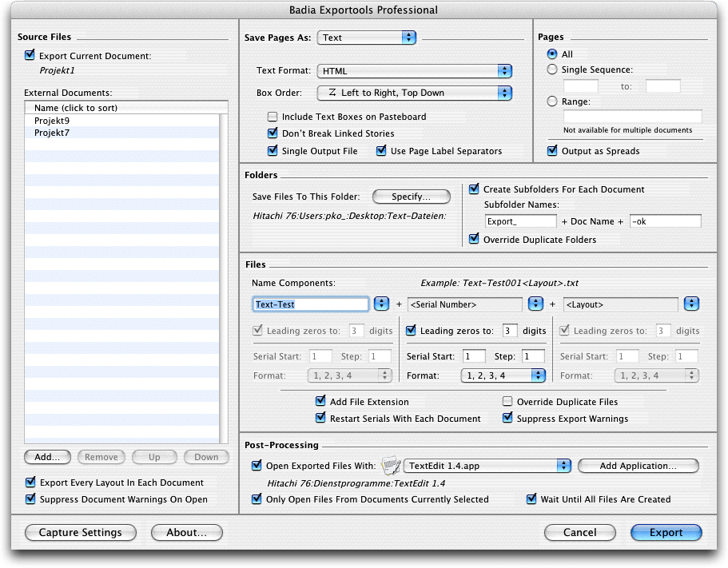Toggle Don't Break Linked Stories checkbox
This screenshot has height=568, width=728.
[273, 133]
